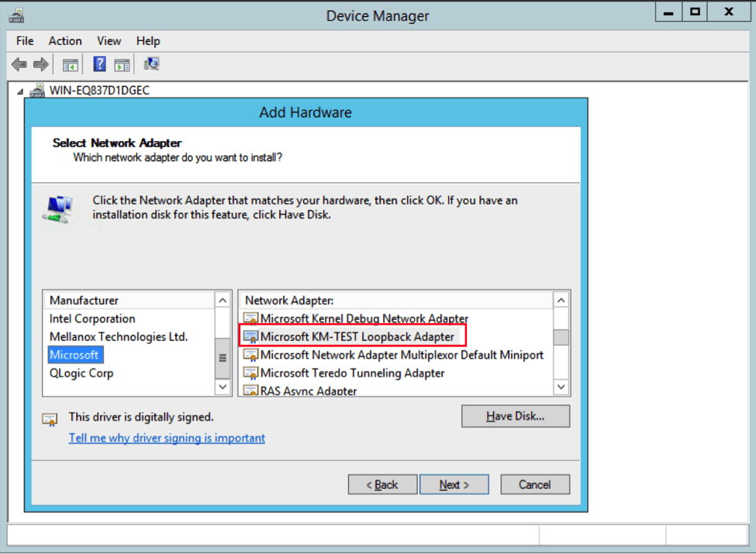The image size is (756, 554).
Task: Open the driver signing importance link
Action: click(x=167, y=438)
